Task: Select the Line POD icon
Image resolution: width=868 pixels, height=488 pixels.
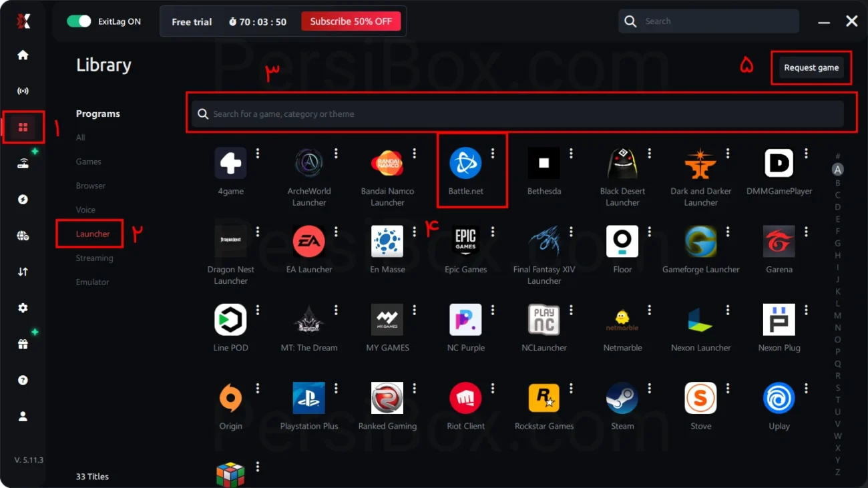Action: click(230, 320)
